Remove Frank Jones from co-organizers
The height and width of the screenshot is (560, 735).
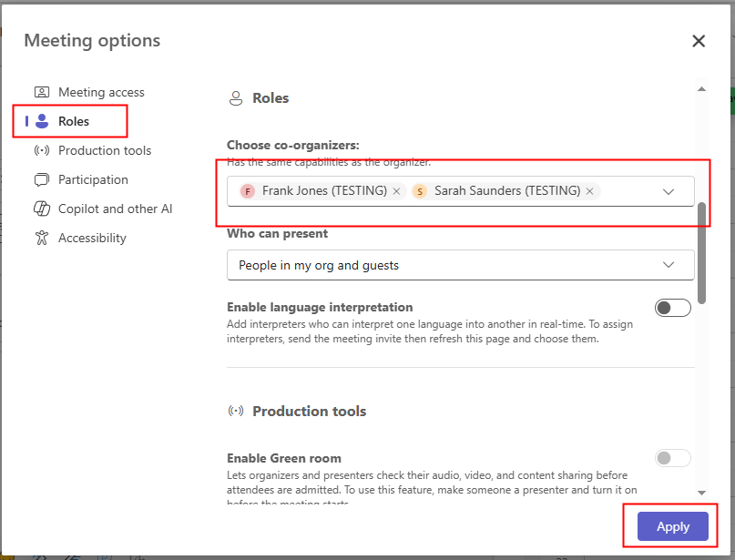396,191
